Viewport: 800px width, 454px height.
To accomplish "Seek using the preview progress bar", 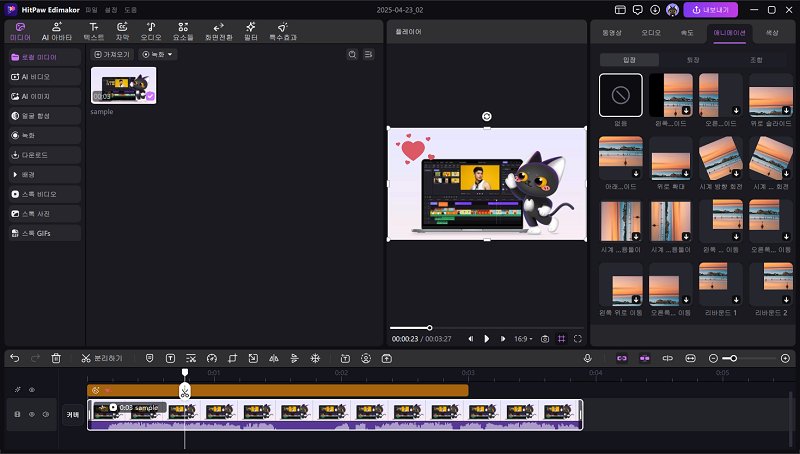I will 487,328.
